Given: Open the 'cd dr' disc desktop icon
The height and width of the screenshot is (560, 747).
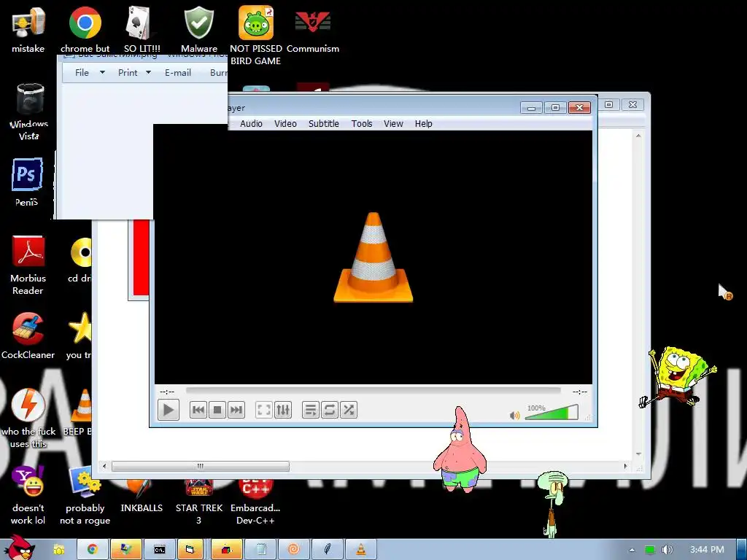Looking at the screenshot, I should coord(80,259).
